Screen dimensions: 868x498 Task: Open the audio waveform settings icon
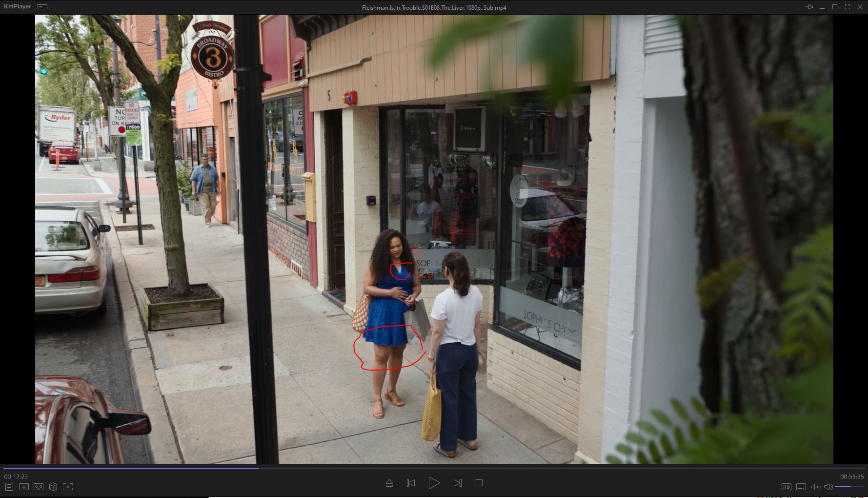coord(815,487)
